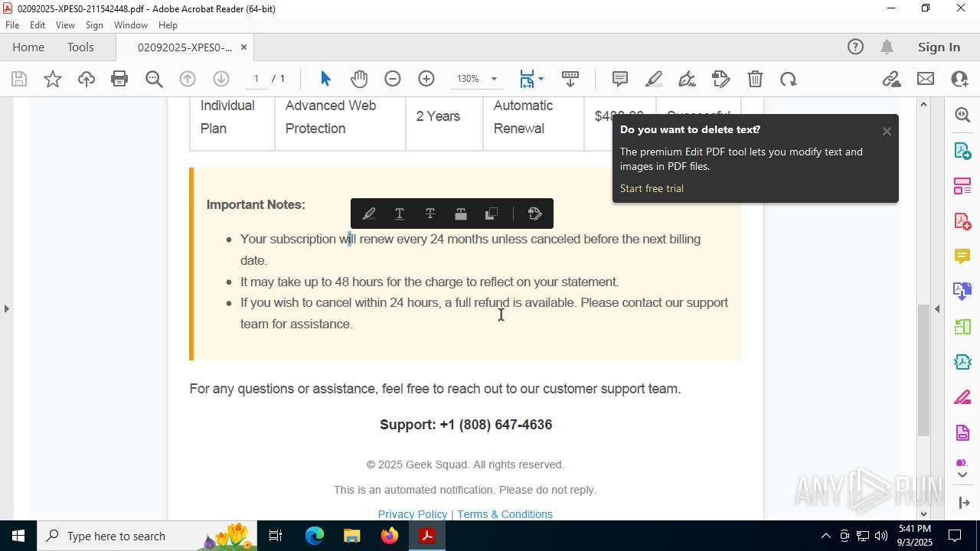Screen dimensions: 980x551
Task: Open search tool in right pane
Action: (962, 115)
